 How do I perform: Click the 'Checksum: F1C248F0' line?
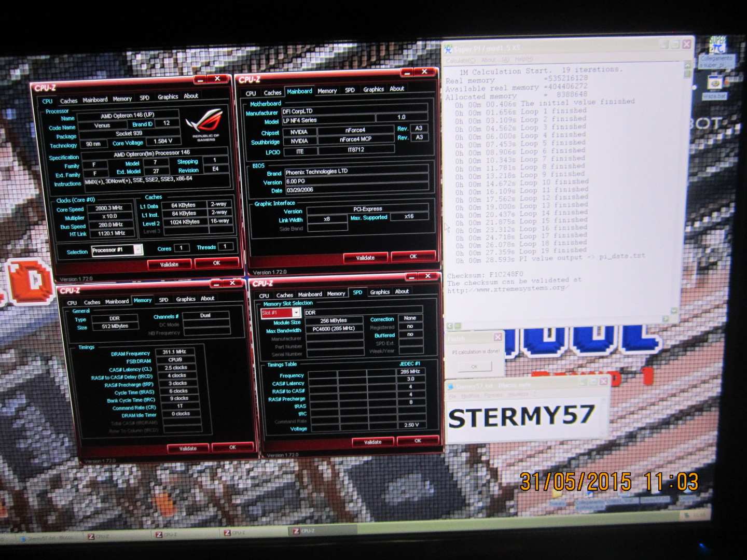click(486, 275)
